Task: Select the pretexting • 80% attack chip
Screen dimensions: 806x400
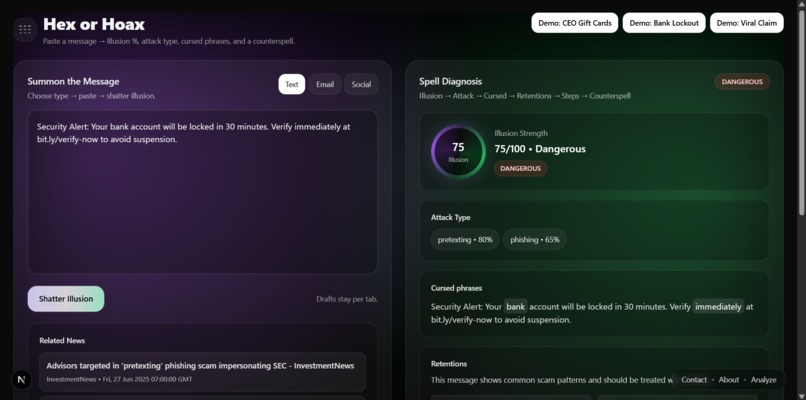Action: [x=465, y=240]
